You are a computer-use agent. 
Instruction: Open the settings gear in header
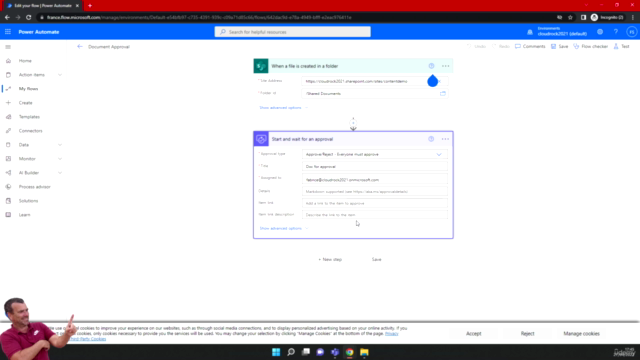click(x=600, y=32)
